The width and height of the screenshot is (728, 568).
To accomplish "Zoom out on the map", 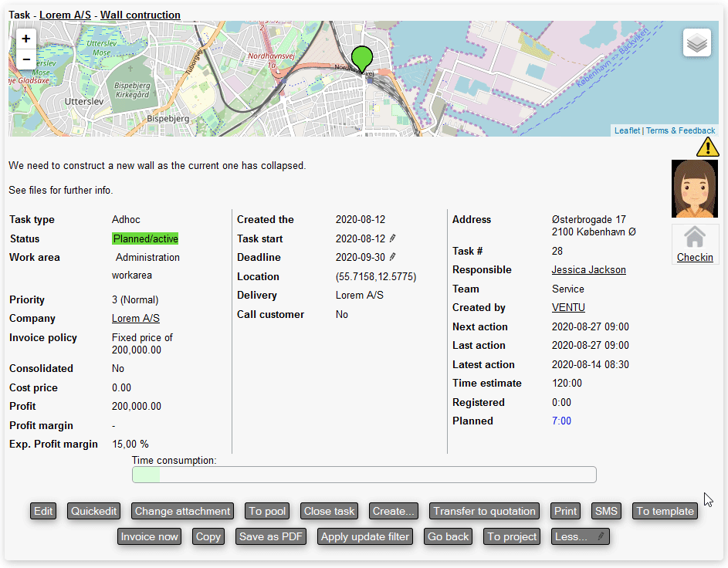I will [26, 59].
